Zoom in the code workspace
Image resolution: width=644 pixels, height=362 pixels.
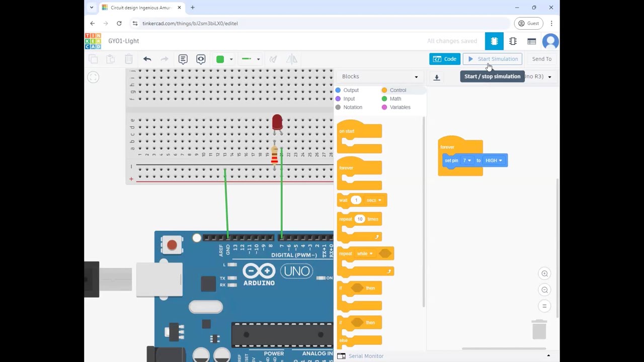(544, 274)
